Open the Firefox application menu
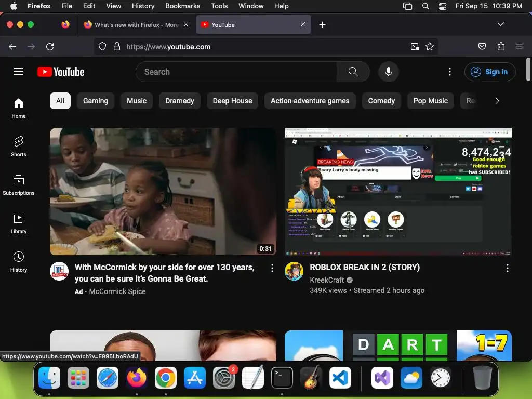Viewport: 532px width, 399px height. click(x=519, y=46)
